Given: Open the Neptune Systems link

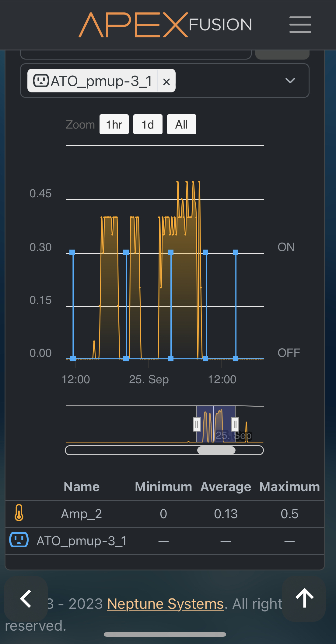Looking at the screenshot, I should [165, 604].
